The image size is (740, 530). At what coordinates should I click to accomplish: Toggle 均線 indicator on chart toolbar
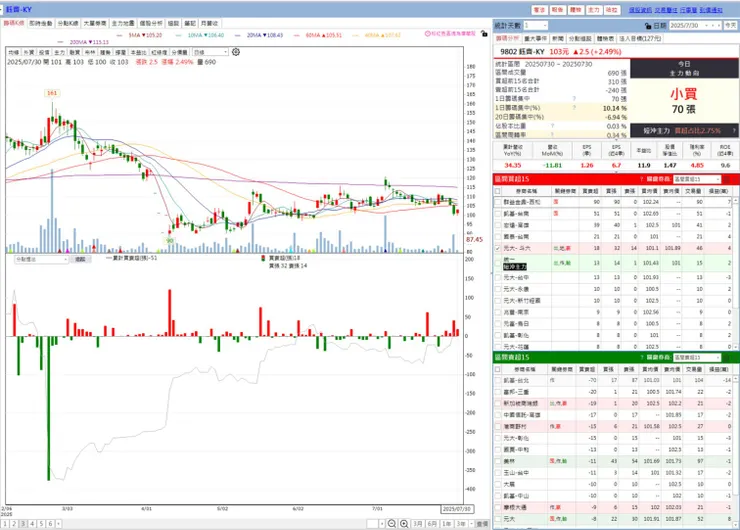click(14, 52)
